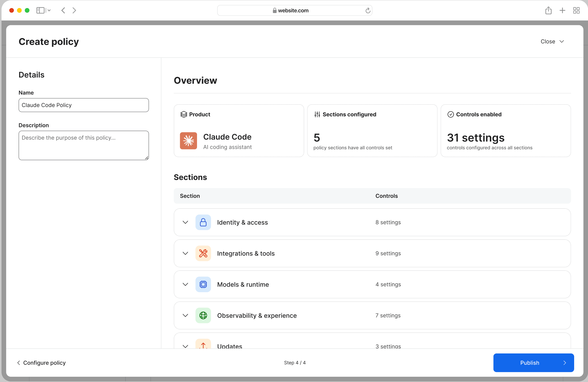Click the '4 settings' value
Screen dimensions: 588x382
388,284
